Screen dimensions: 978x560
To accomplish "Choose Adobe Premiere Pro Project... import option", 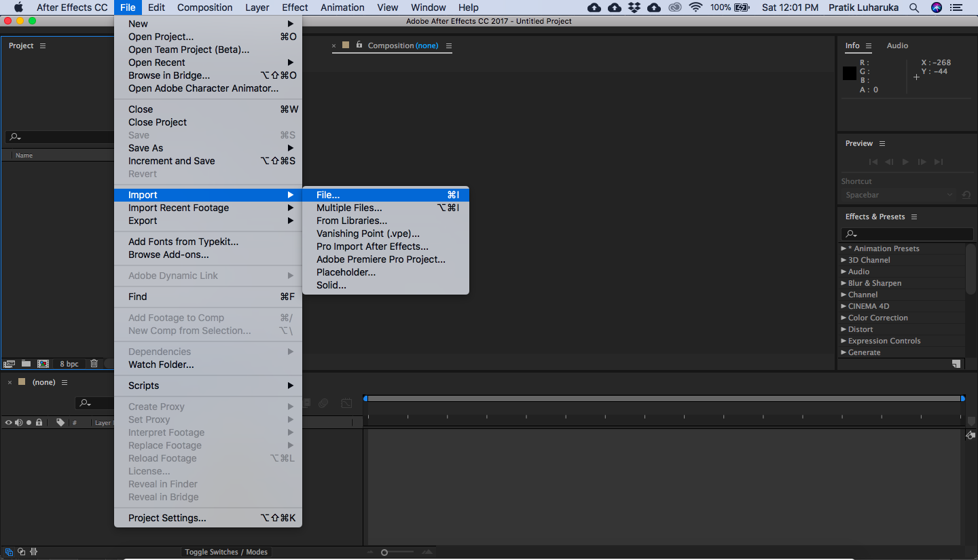I will pos(386,259).
